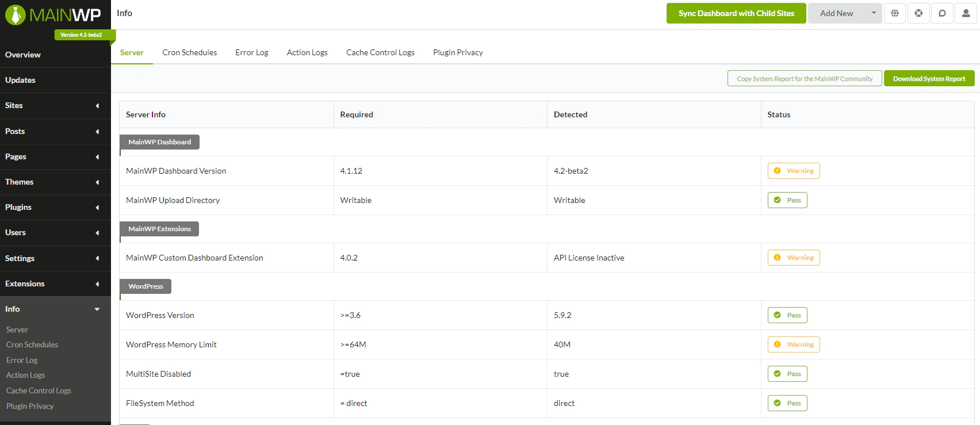
Task: Click Download System Report button
Action: pos(929,79)
